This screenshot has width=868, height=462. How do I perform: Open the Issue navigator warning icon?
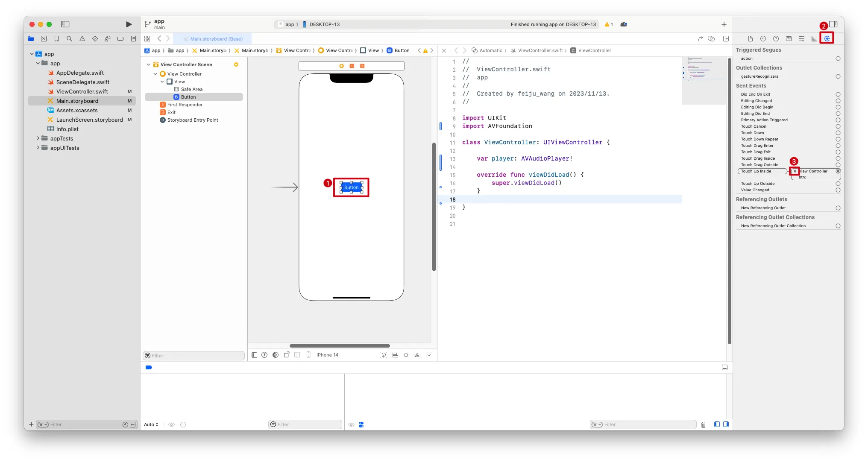82,38
